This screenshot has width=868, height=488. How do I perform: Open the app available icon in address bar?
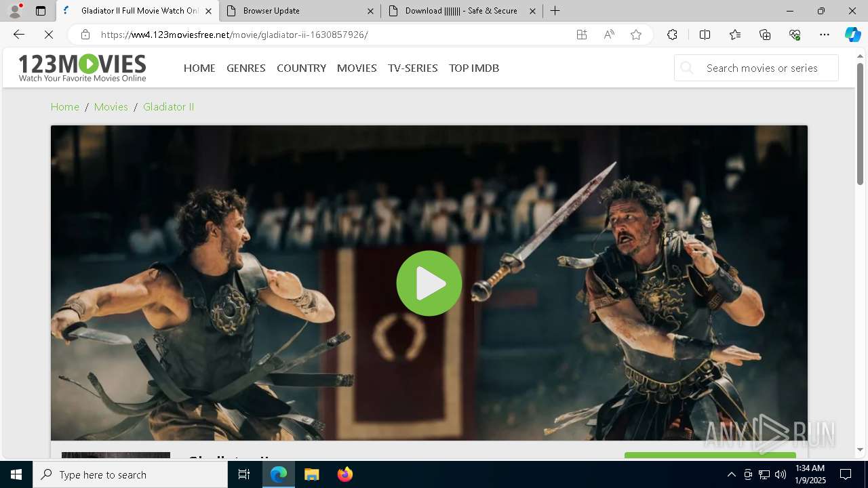[582, 35]
